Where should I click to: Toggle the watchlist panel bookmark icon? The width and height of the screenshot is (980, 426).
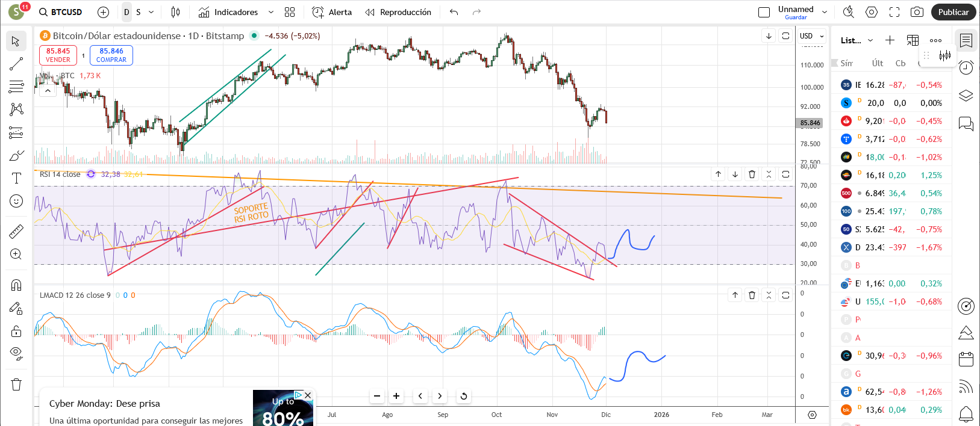(966, 40)
